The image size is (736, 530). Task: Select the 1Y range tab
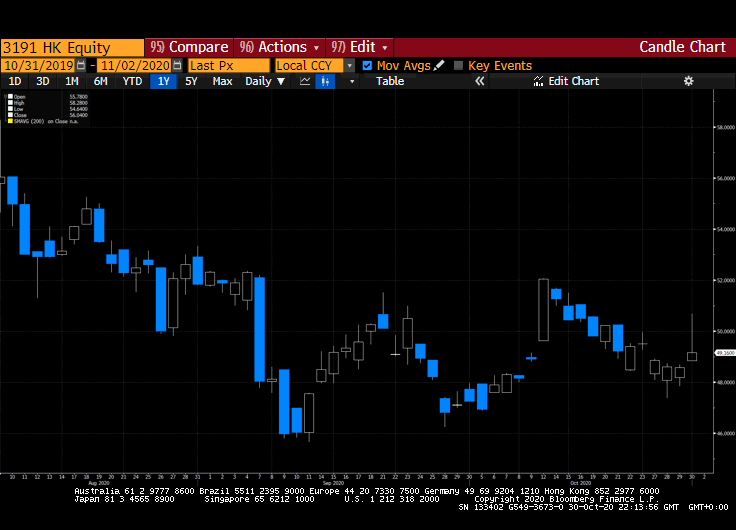(x=163, y=81)
